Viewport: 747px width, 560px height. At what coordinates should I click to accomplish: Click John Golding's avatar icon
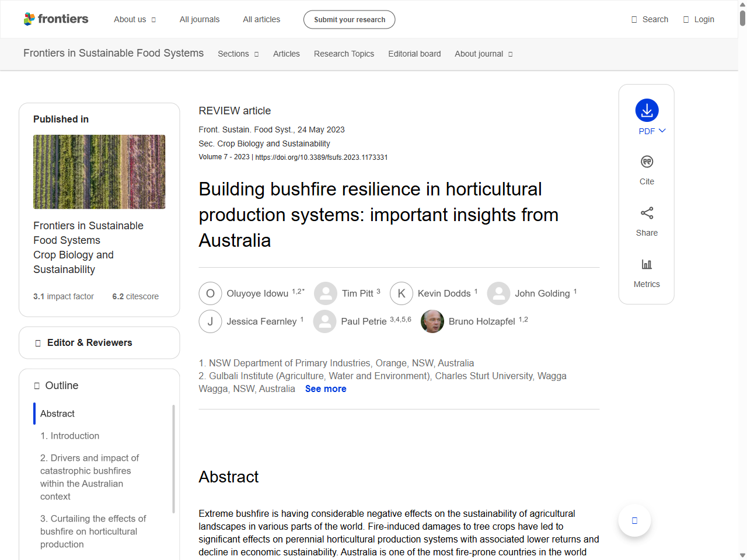point(498,293)
